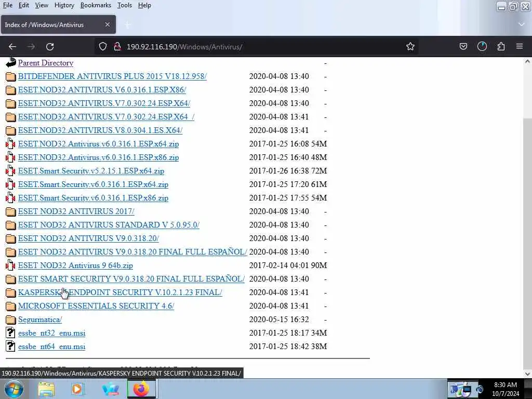
Task: Open the tracking protection shield icon
Action: pyautogui.click(x=103, y=46)
